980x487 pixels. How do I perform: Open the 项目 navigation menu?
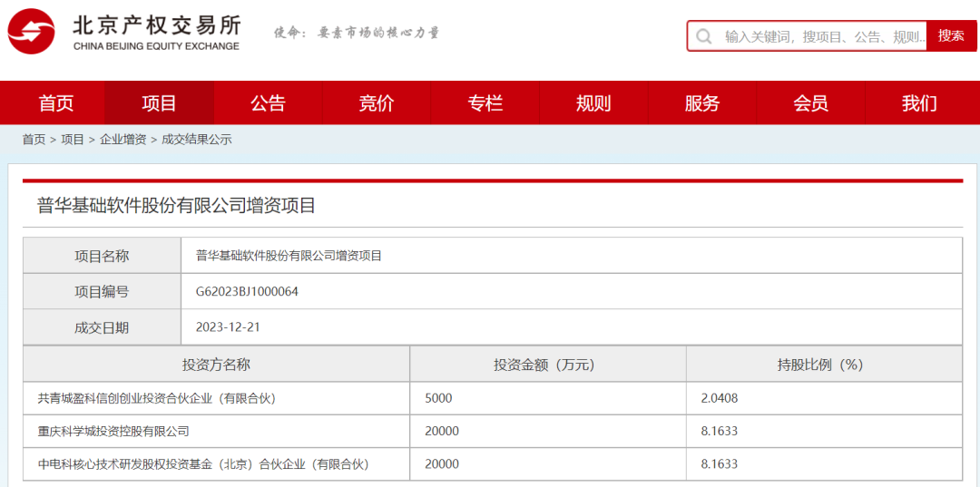coord(159,103)
